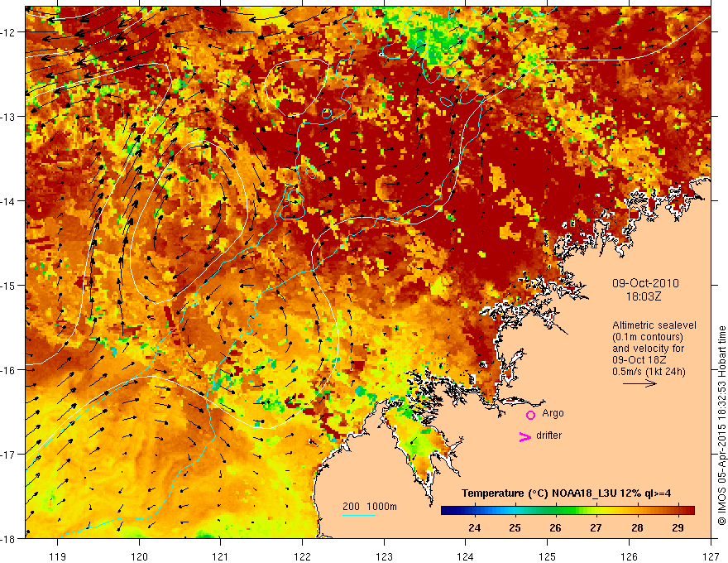Screen dimensions: 728x563
Task: Click the Temperature NOAA18_L3U title text
Action: 566,493
